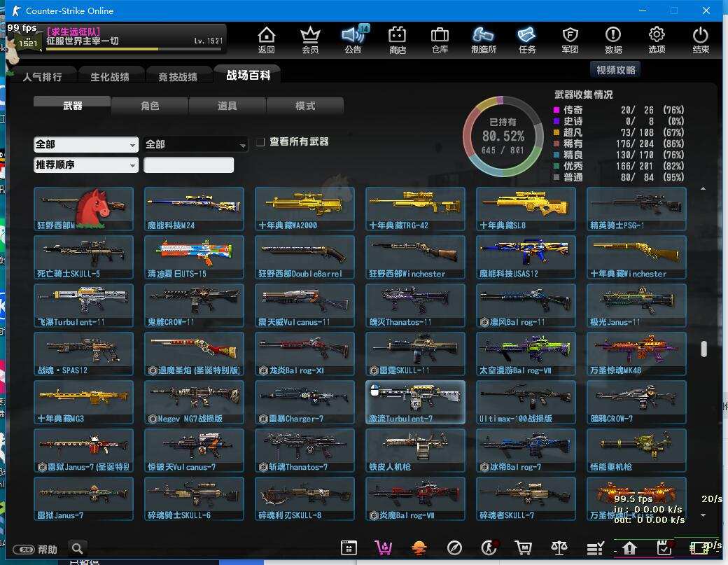Click the 视频攻略 button
The image size is (728, 565).
pos(615,69)
